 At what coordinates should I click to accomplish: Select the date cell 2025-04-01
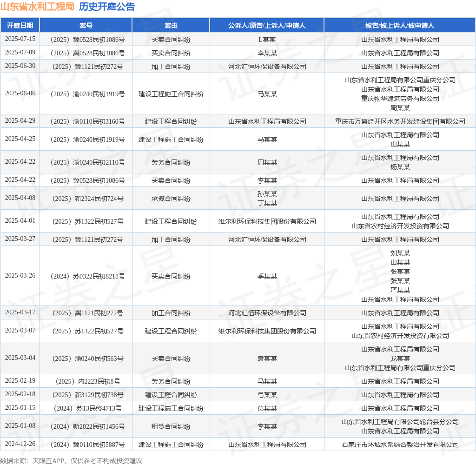click(x=20, y=221)
